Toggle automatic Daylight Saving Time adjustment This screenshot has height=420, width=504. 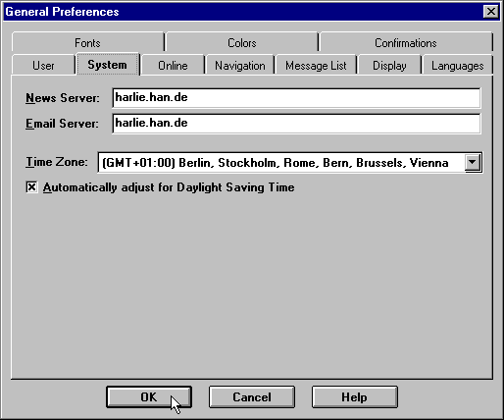(x=31, y=187)
